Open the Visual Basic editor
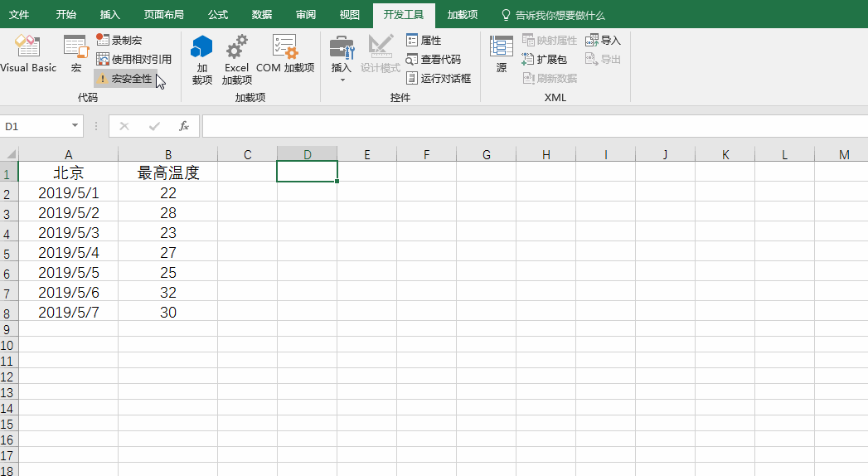This screenshot has width=868, height=476. 28,54
